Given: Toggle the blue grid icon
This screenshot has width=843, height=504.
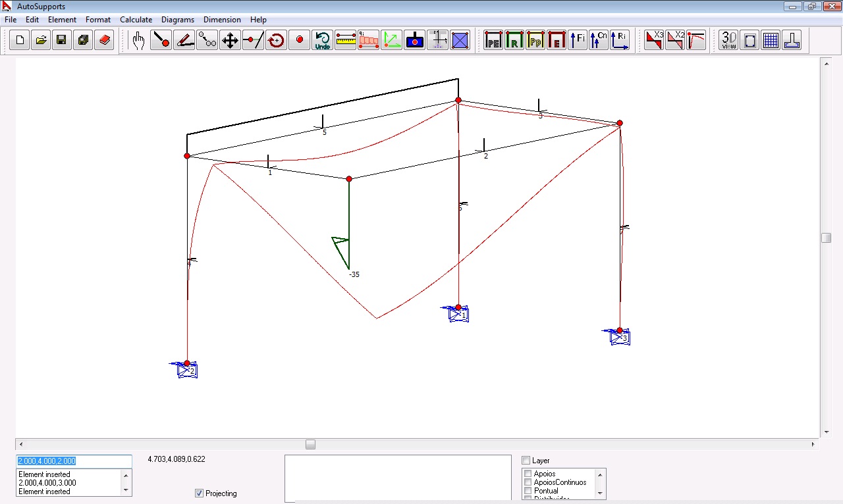Looking at the screenshot, I should pyautogui.click(x=771, y=41).
